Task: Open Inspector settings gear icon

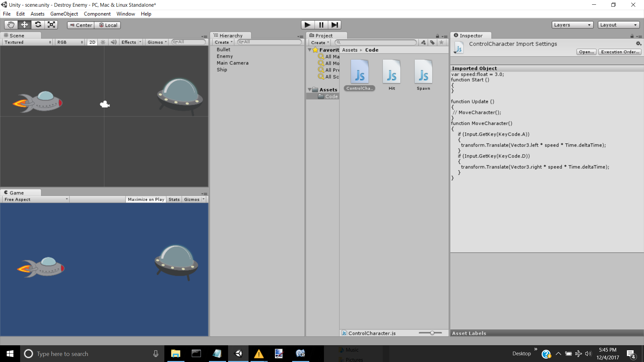Action: coord(638,44)
